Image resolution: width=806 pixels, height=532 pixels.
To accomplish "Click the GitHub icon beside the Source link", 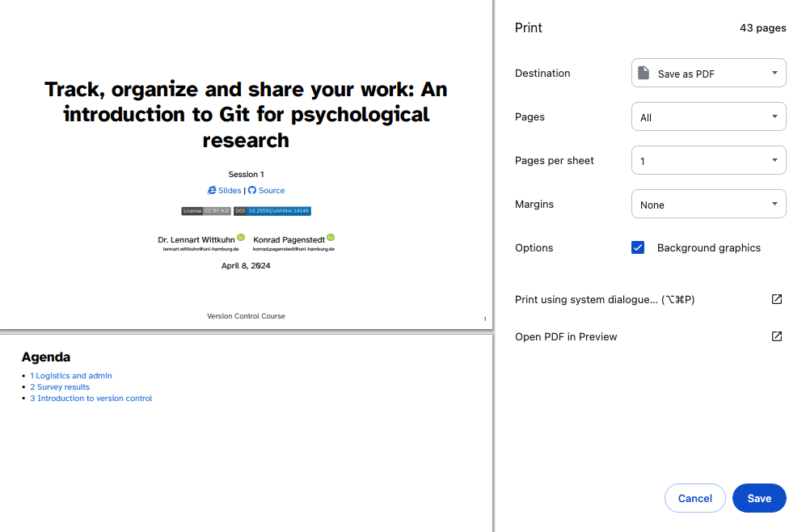I will pos(252,191).
